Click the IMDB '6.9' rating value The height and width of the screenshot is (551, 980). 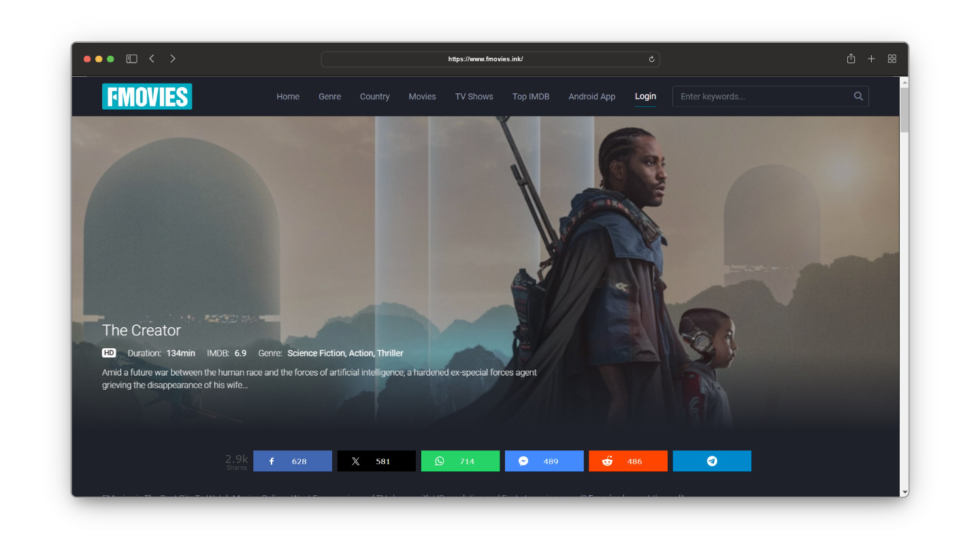point(240,353)
